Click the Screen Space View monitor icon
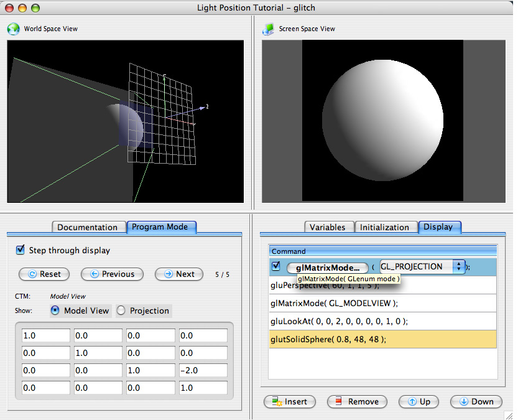 coord(269,29)
